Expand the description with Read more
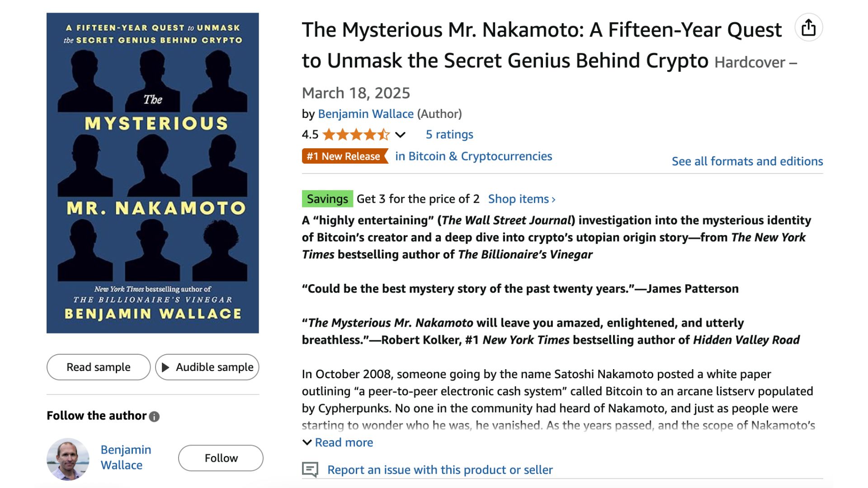Viewport: 868px width, 488px height. point(344,442)
